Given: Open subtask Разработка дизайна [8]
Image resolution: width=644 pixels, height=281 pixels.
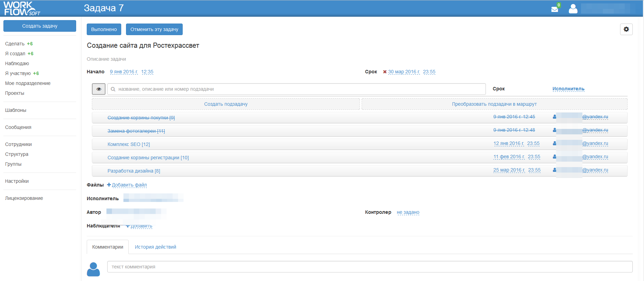Looking at the screenshot, I should [134, 171].
